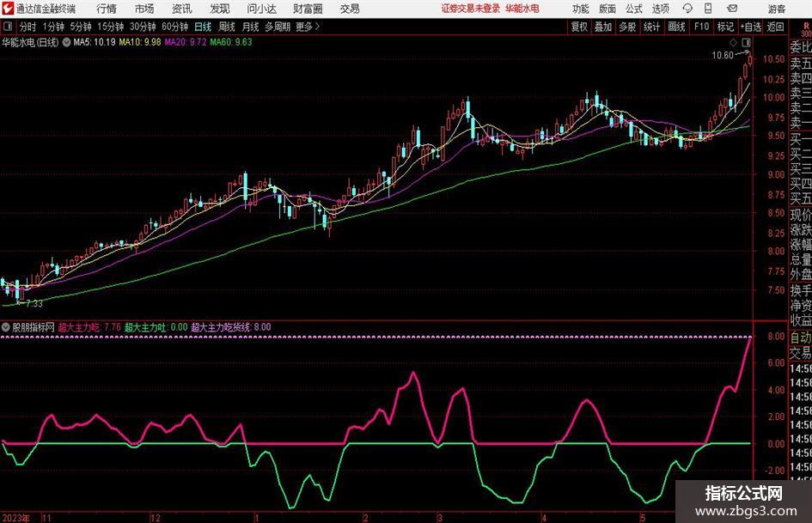The width and height of the screenshot is (812, 523).
Task: Switch to the 月线 monthly period
Action: tap(250, 27)
